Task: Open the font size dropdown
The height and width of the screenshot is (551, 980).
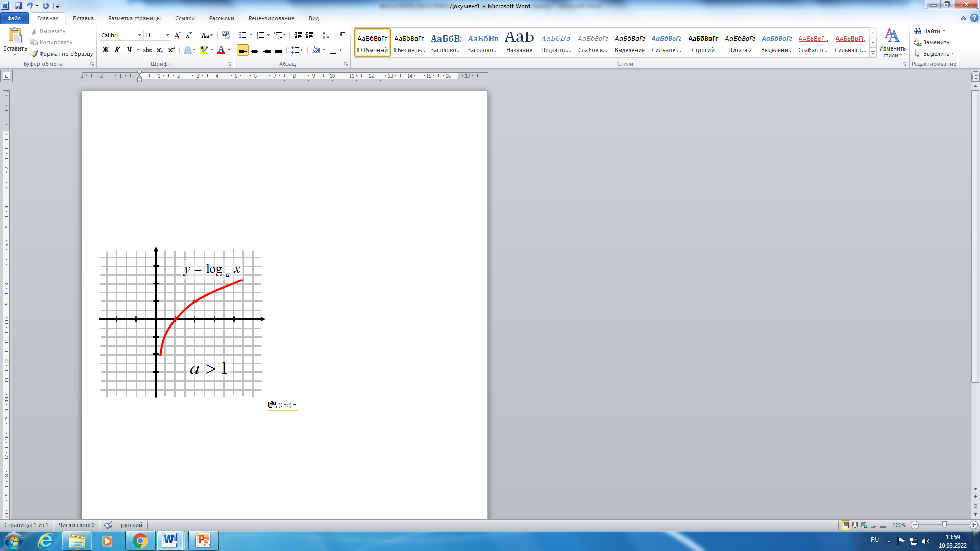Action: 167,35
